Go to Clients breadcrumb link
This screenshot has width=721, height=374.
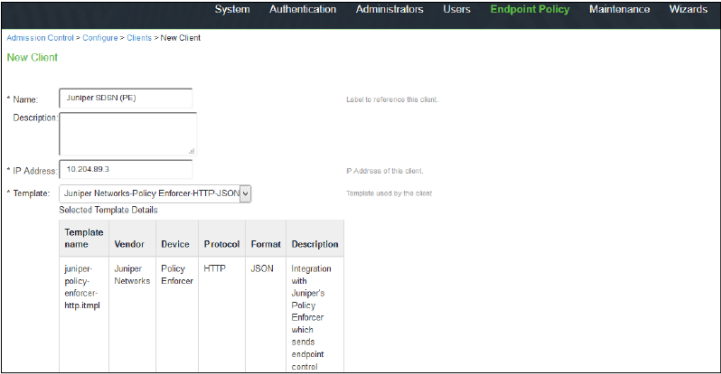(x=139, y=38)
